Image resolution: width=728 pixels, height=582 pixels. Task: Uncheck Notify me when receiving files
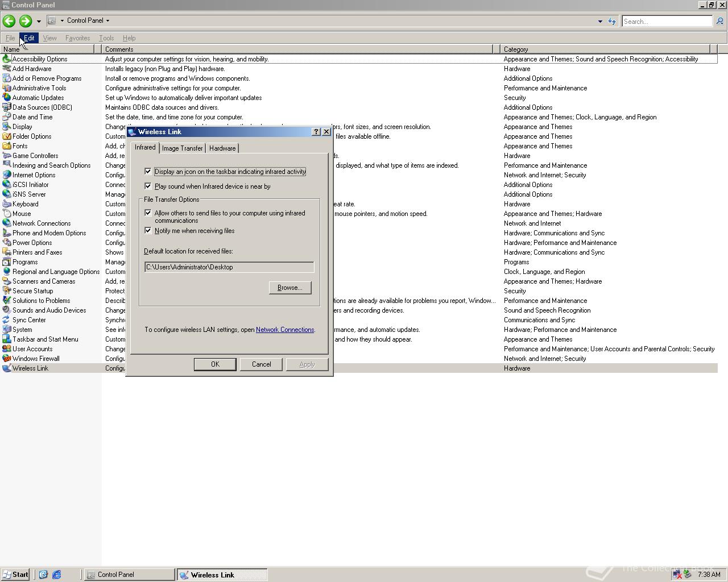pyautogui.click(x=148, y=230)
